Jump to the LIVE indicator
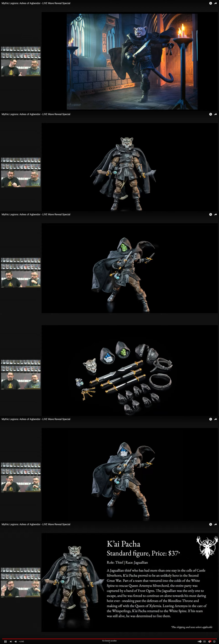 tap(21, 642)
